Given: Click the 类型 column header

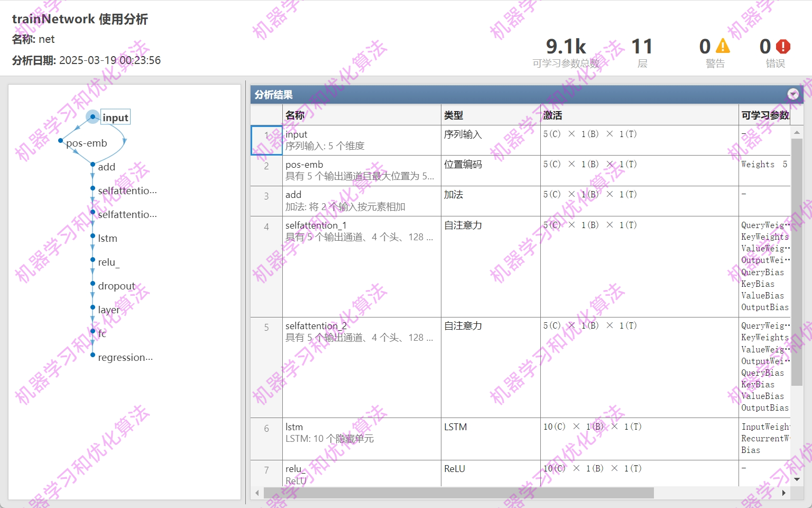Looking at the screenshot, I should 491,115.
